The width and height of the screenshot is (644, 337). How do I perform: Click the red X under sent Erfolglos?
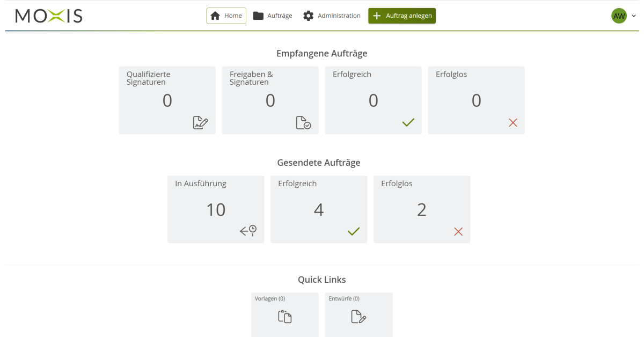[458, 232]
